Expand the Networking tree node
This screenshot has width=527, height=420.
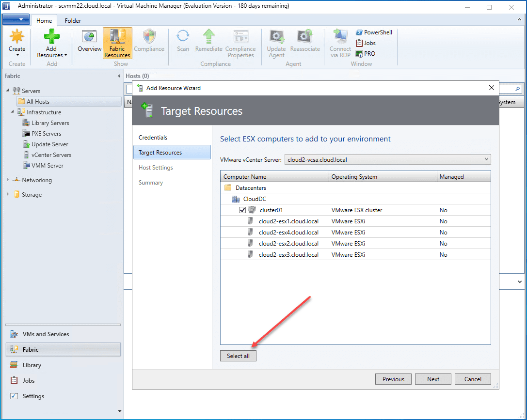(x=8, y=180)
